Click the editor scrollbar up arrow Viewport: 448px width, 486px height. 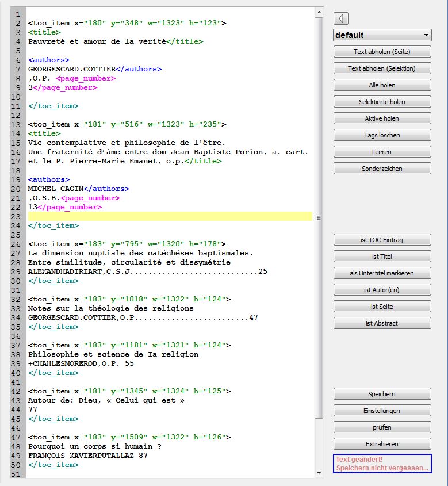click(x=319, y=13)
